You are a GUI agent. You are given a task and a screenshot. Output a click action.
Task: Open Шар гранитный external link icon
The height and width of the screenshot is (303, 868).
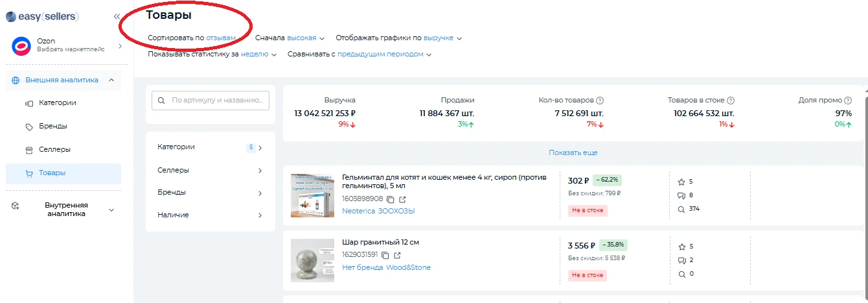(x=398, y=255)
